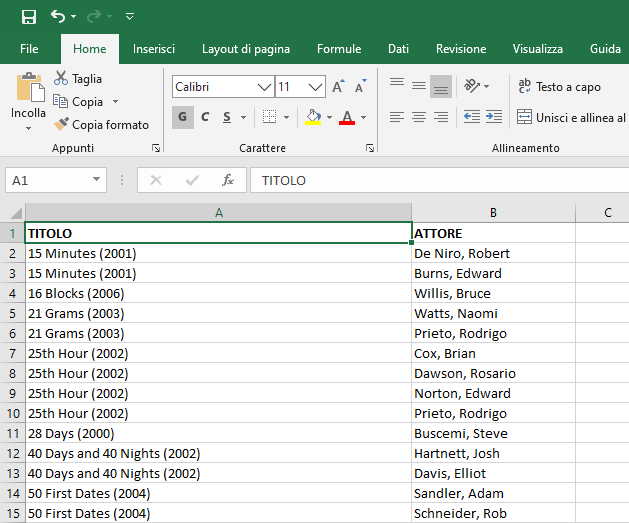
Task: Open the Name Box dropdown arrow
Action: click(x=97, y=181)
